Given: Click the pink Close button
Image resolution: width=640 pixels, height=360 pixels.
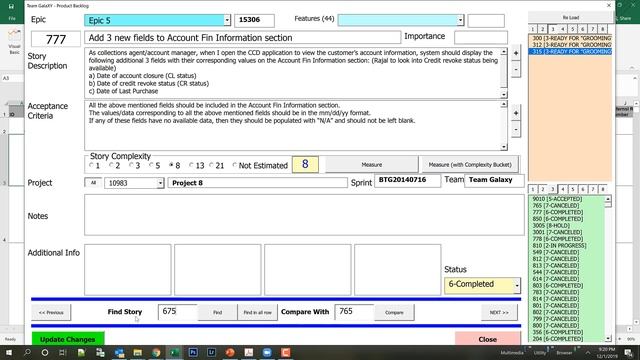Looking at the screenshot, I should pyautogui.click(x=488, y=339).
